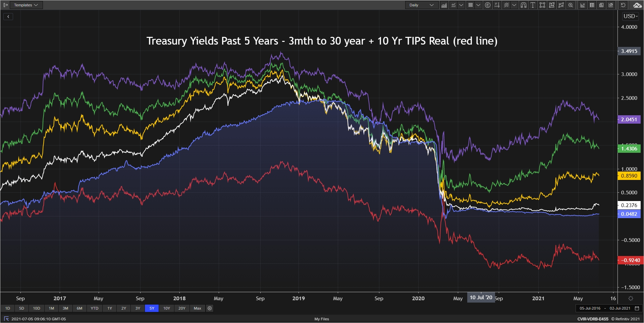
Task: Choose the 6M range tab
Action: [79, 308]
